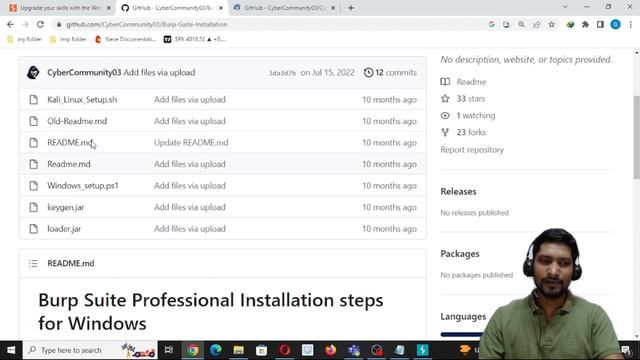Reload the current page
Viewport: 640px width, 360px height.
point(40,24)
